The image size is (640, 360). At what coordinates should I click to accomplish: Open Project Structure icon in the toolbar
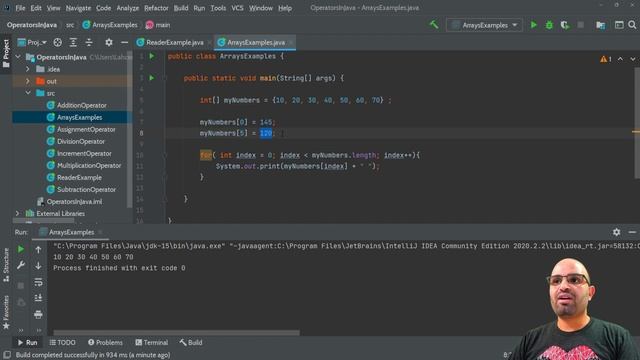click(600, 25)
